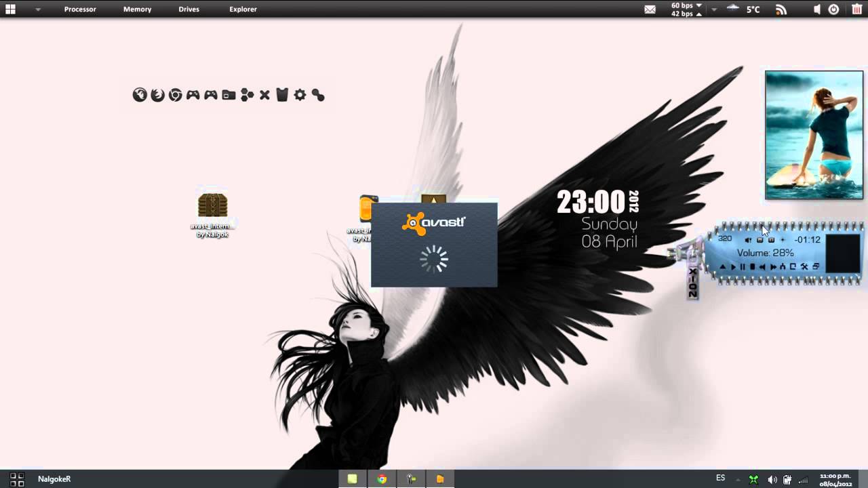This screenshot has height=488, width=868.
Task: Click the eject button in music player
Action: pos(723,267)
